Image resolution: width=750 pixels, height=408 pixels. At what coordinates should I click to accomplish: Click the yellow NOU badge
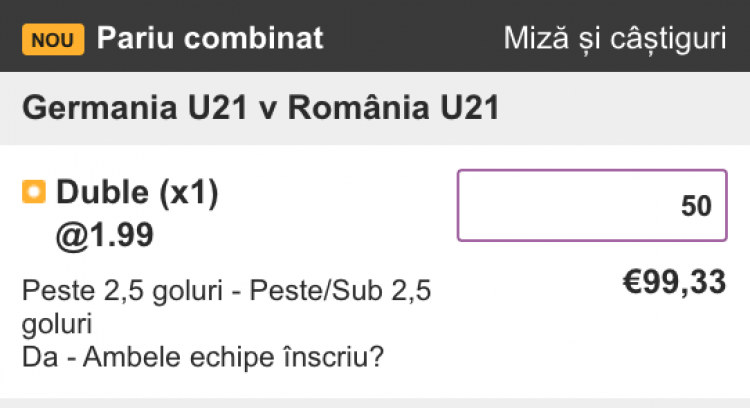[x=54, y=40]
